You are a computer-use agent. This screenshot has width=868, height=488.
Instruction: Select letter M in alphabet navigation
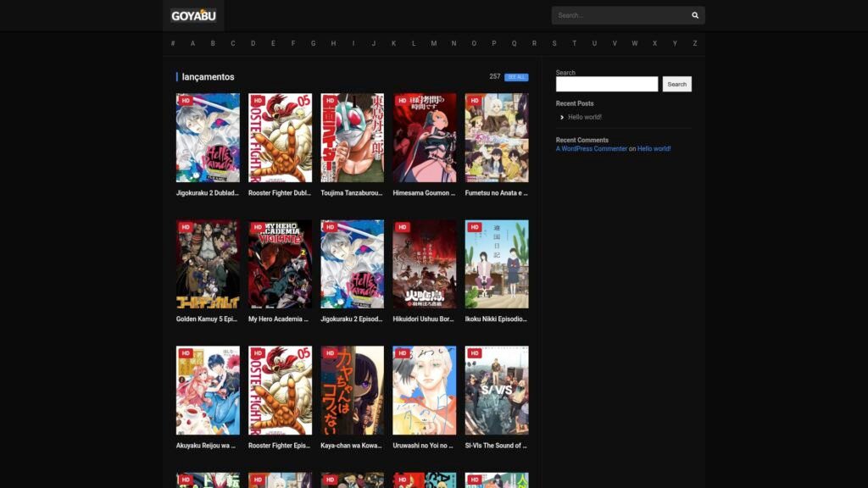[433, 43]
